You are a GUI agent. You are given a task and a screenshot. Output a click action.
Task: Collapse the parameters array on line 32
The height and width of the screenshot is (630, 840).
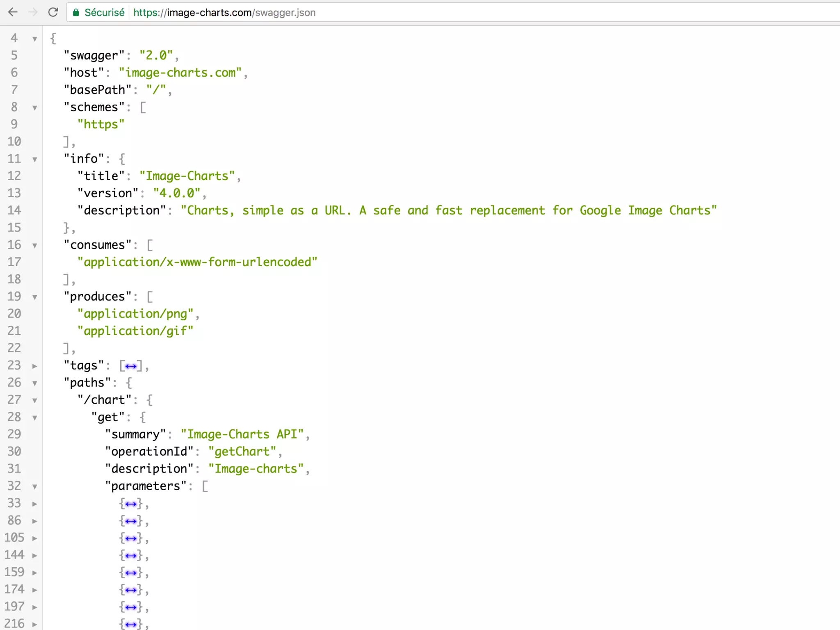[35, 487]
